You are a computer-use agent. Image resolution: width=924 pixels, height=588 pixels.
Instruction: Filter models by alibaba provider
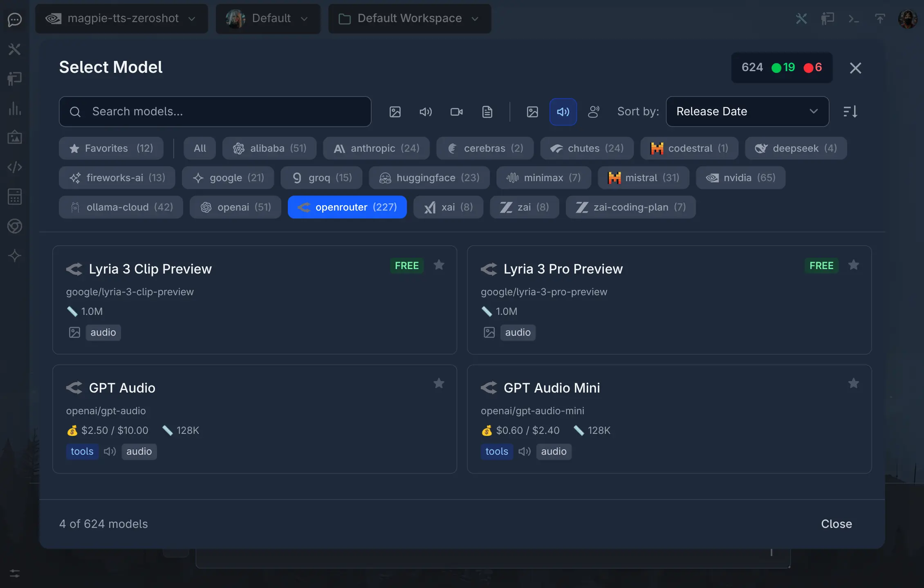269,148
